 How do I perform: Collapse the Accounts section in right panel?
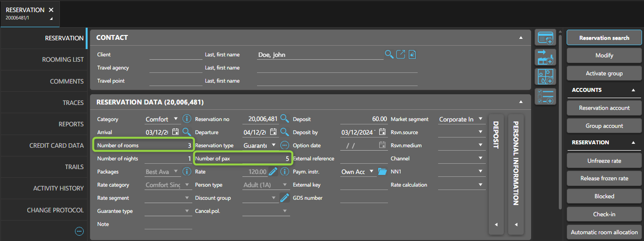(633, 90)
